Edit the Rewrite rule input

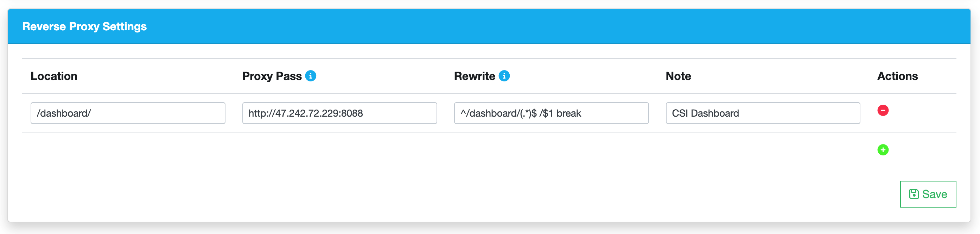pos(551,113)
